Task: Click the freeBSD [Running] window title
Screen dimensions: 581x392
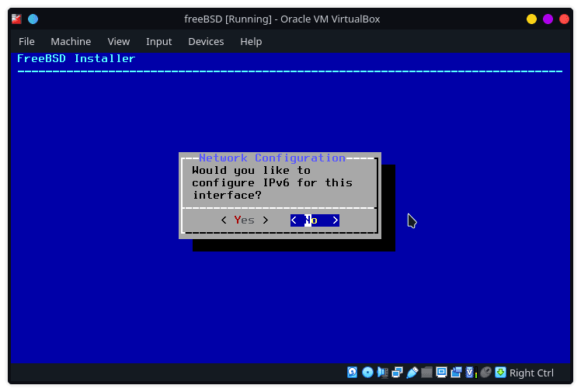Action: [282, 19]
